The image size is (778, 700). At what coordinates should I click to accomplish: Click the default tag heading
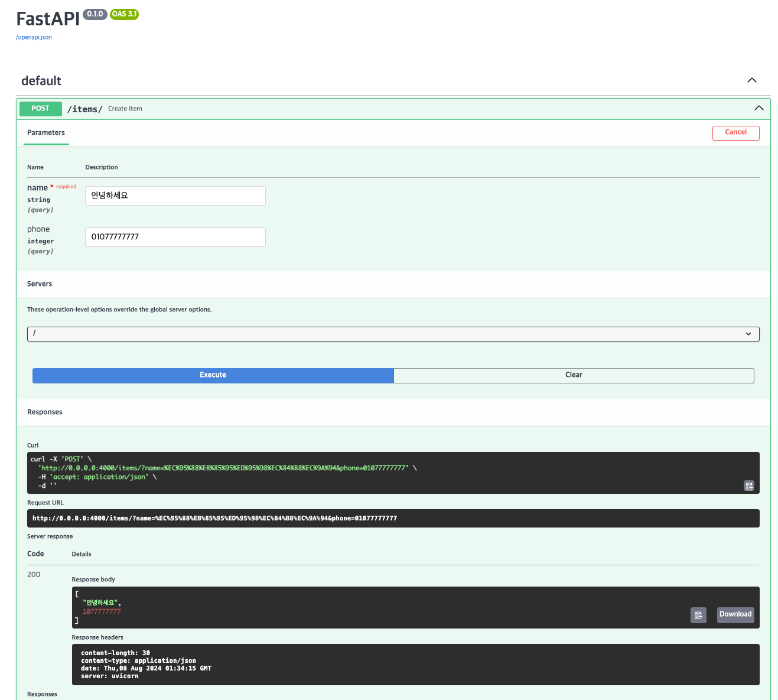(x=41, y=81)
